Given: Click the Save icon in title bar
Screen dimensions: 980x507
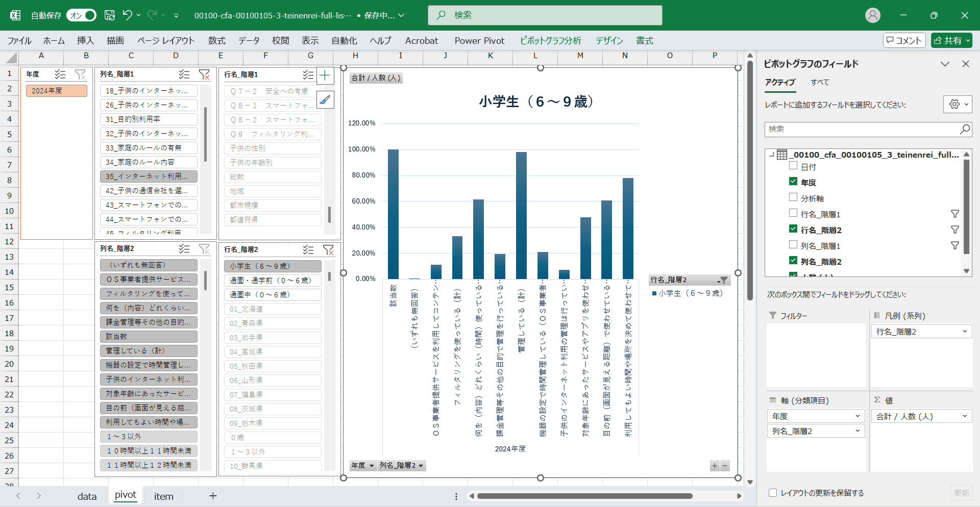Looking at the screenshot, I should pos(110,15).
